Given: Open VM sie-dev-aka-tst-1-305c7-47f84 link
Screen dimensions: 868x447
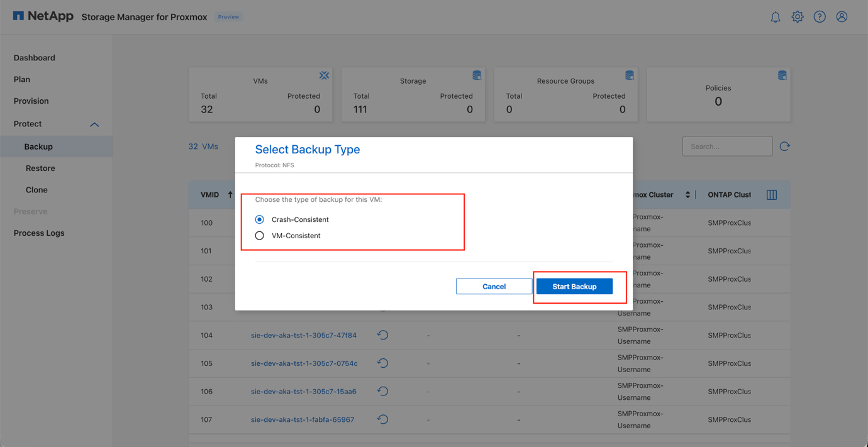Looking at the screenshot, I should pyautogui.click(x=304, y=335).
